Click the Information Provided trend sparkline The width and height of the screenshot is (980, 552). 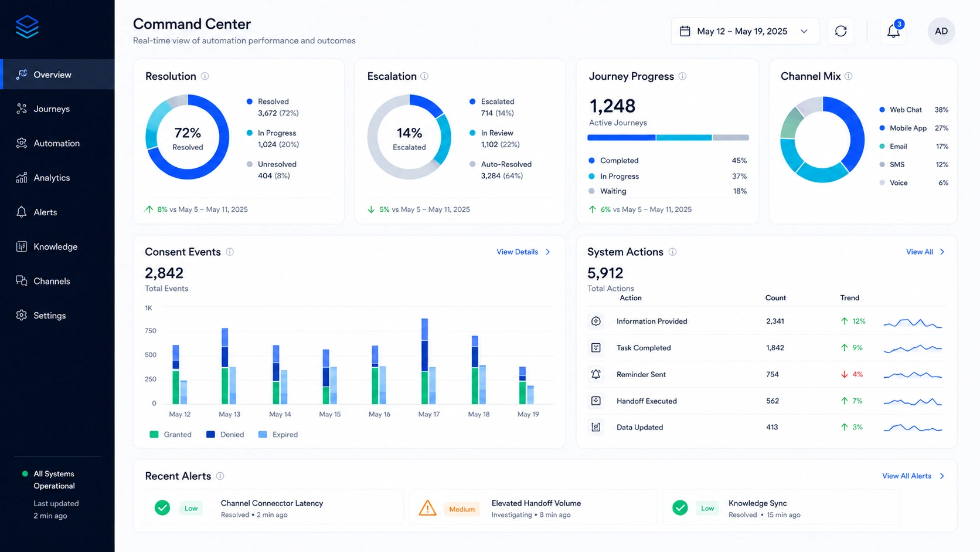click(x=913, y=323)
